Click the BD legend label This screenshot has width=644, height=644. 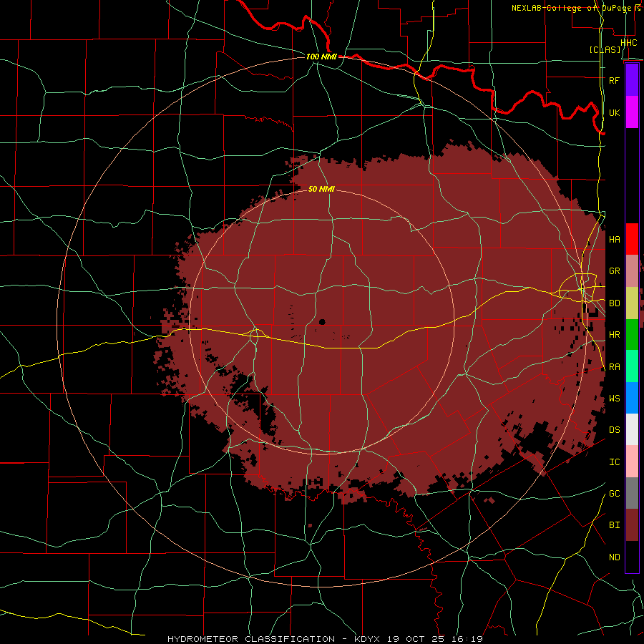click(x=614, y=303)
